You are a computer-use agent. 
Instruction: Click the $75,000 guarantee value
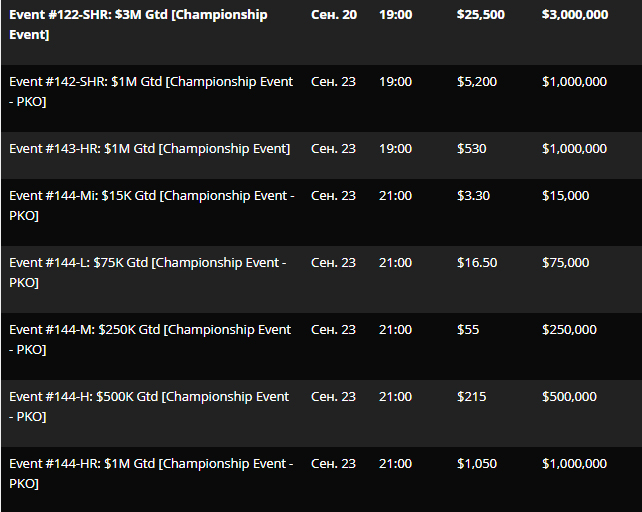tap(565, 263)
